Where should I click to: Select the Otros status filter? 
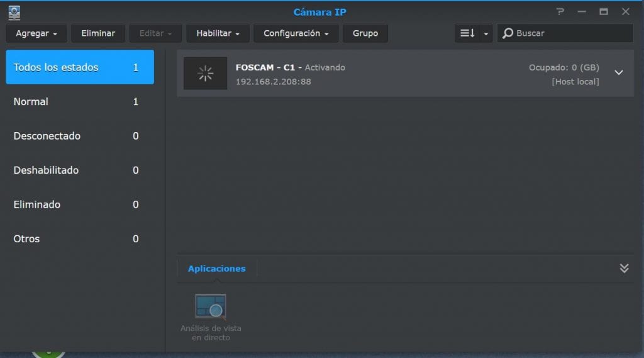click(80, 238)
